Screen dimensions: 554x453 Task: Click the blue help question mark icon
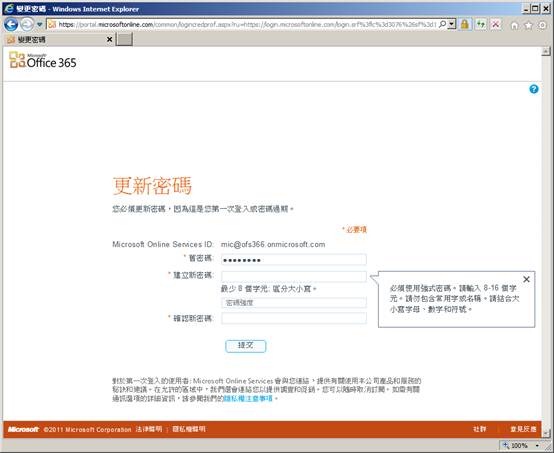[x=534, y=89]
